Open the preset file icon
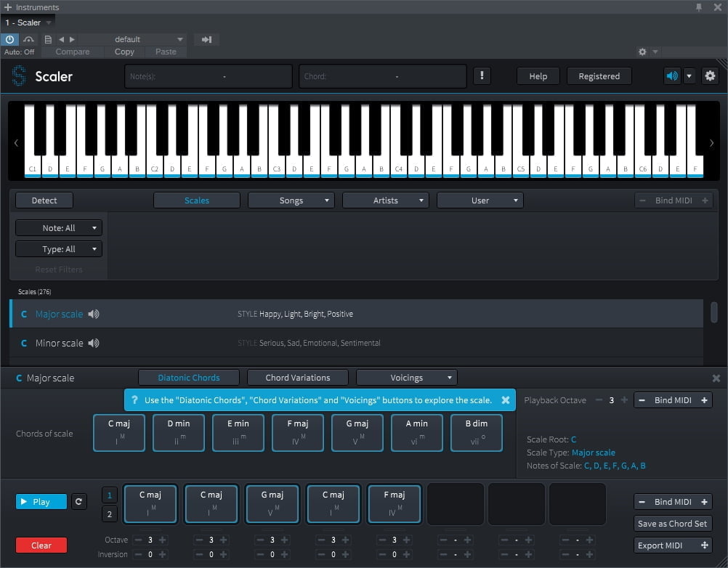 click(x=48, y=39)
